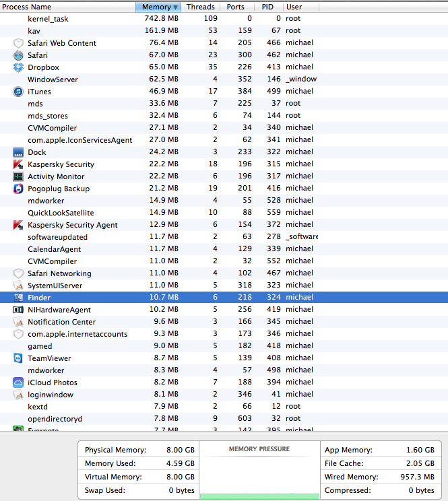Select the CVMCompiler process using 27.1 MB
448x501 pixels.
[224, 128]
